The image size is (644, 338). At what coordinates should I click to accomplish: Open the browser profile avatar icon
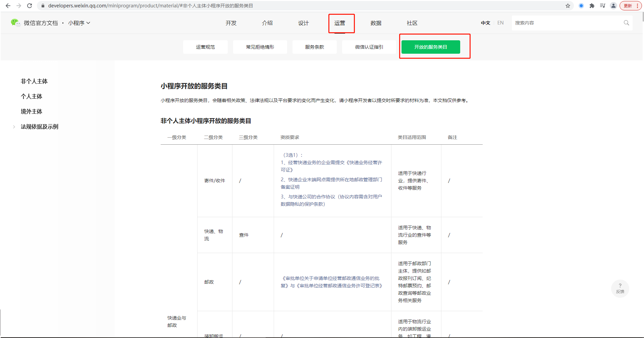tap(613, 6)
